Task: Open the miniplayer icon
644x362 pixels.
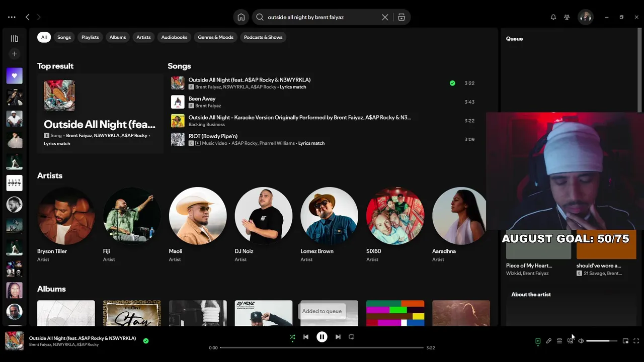Action: tap(625, 341)
